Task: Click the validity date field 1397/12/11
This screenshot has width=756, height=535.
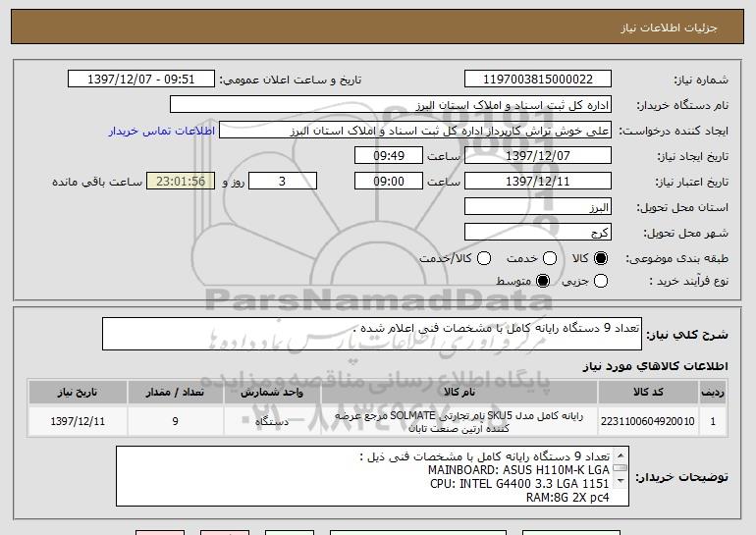Action: click(538, 182)
